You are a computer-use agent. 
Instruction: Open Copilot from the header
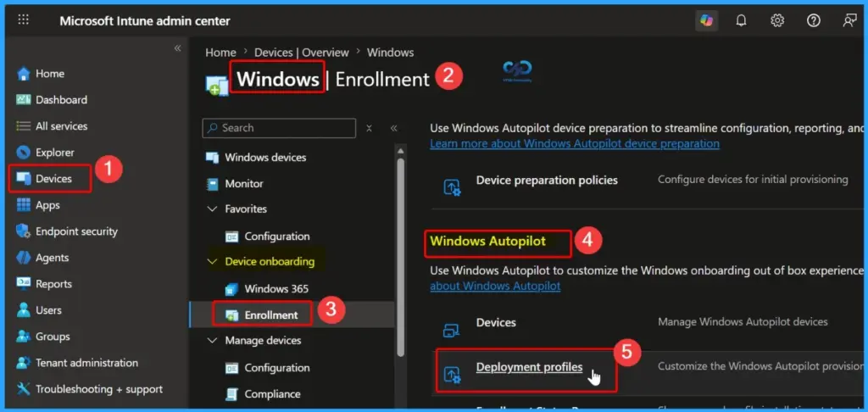(706, 20)
